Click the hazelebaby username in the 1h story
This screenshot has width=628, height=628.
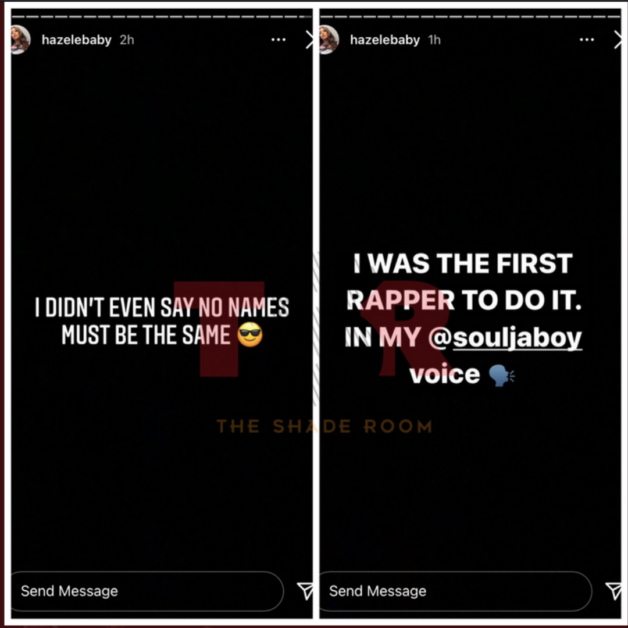[x=385, y=40]
